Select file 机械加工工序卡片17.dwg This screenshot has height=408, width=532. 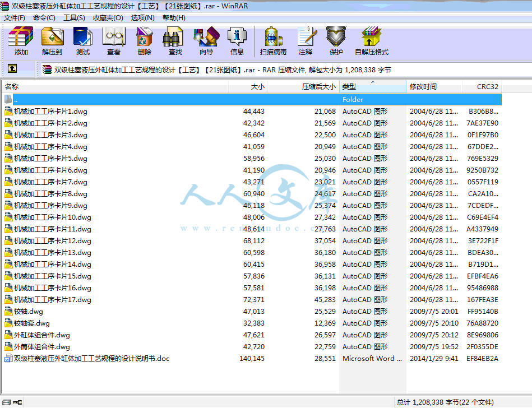point(53,300)
